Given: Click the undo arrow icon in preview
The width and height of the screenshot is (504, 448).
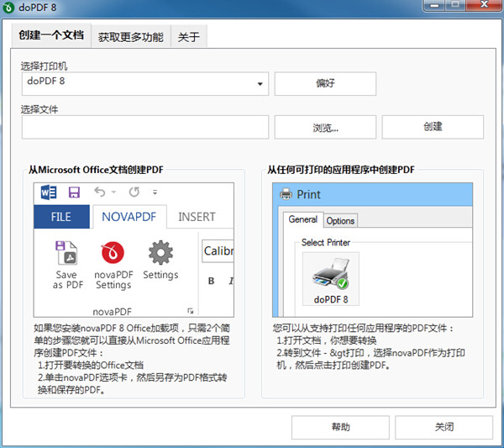Looking at the screenshot, I should coord(100,192).
